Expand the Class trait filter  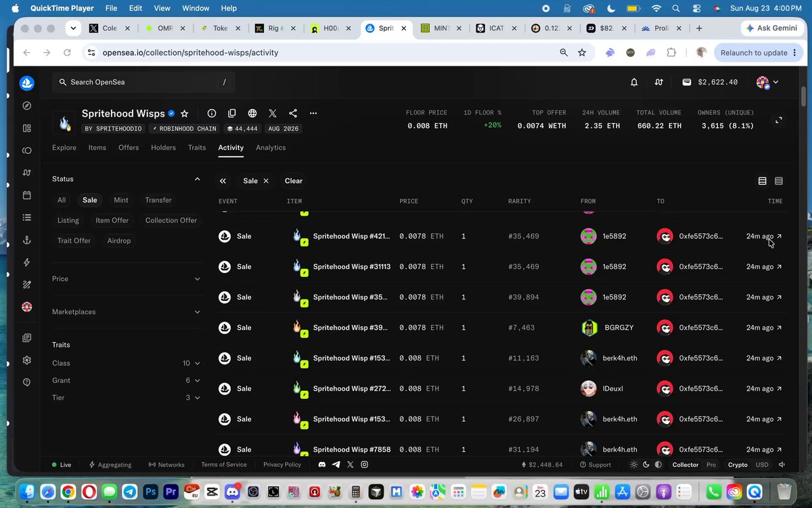tap(127, 363)
